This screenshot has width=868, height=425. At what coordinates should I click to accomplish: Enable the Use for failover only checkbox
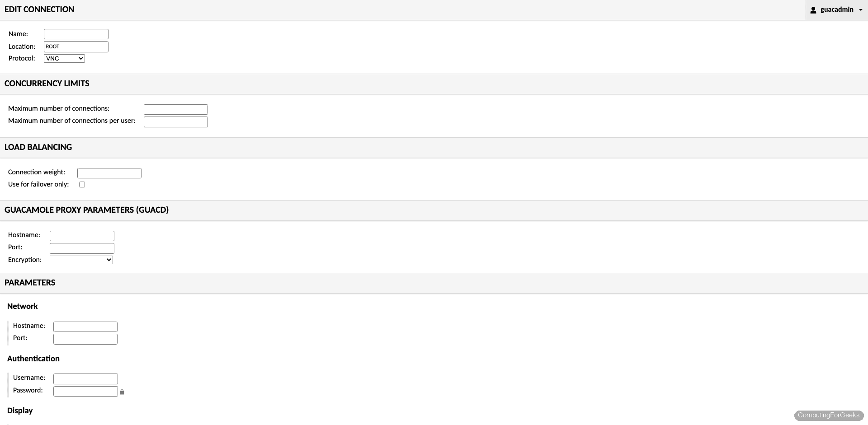[82, 184]
